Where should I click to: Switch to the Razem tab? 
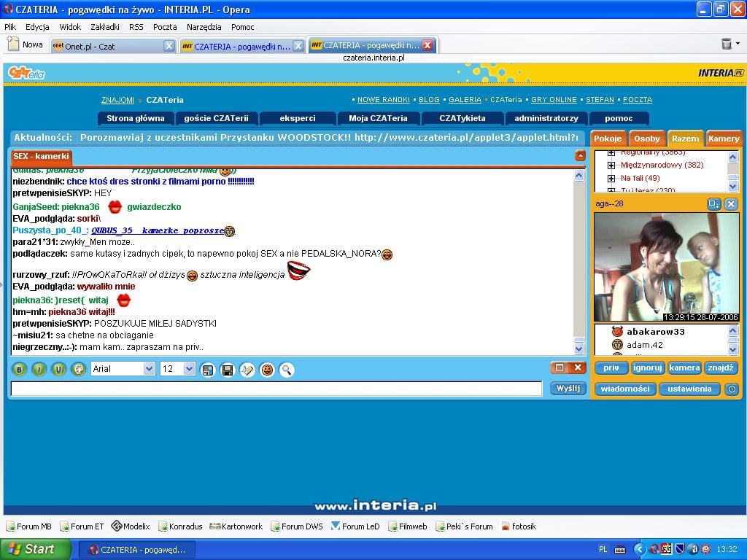tap(685, 138)
